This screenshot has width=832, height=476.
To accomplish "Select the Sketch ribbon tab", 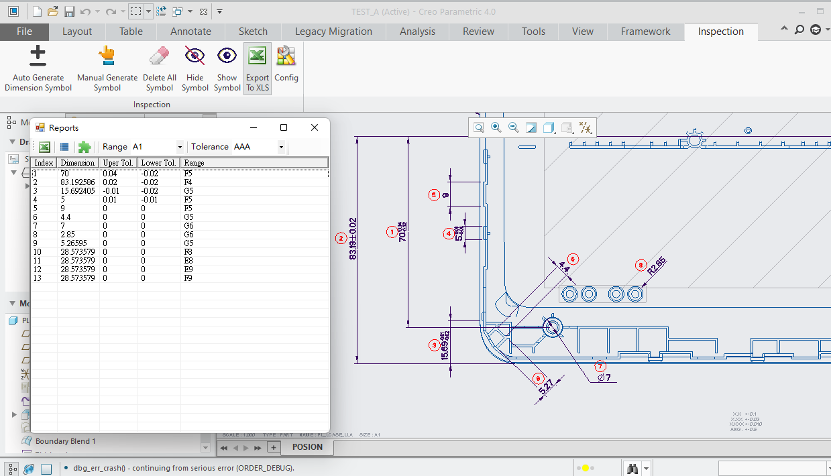I will click(x=253, y=31).
